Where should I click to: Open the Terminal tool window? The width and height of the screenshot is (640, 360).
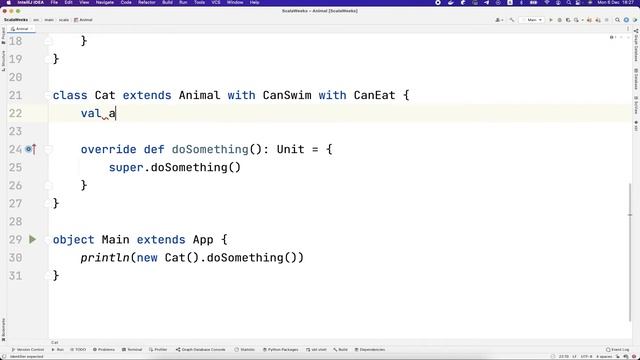pyautogui.click(x=132, y=350)
